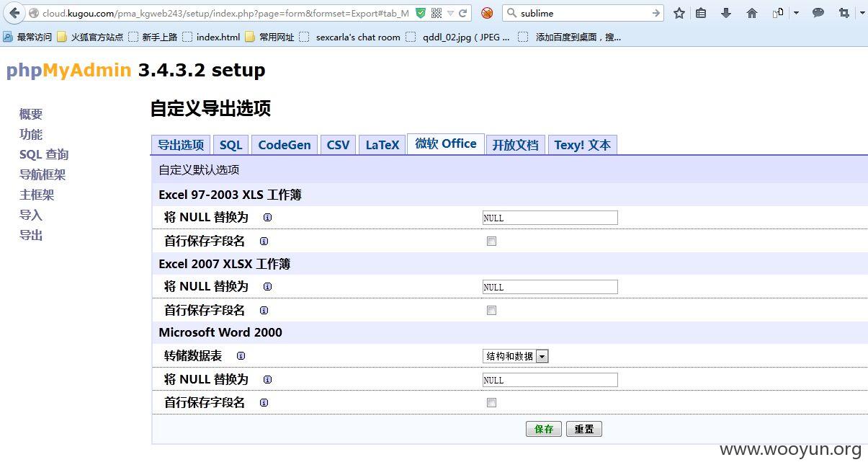Image resolution: width=868 pixels, height=470 pixels.
Task: Switch to the 开放文档 tab
Action: click(516, 145)
